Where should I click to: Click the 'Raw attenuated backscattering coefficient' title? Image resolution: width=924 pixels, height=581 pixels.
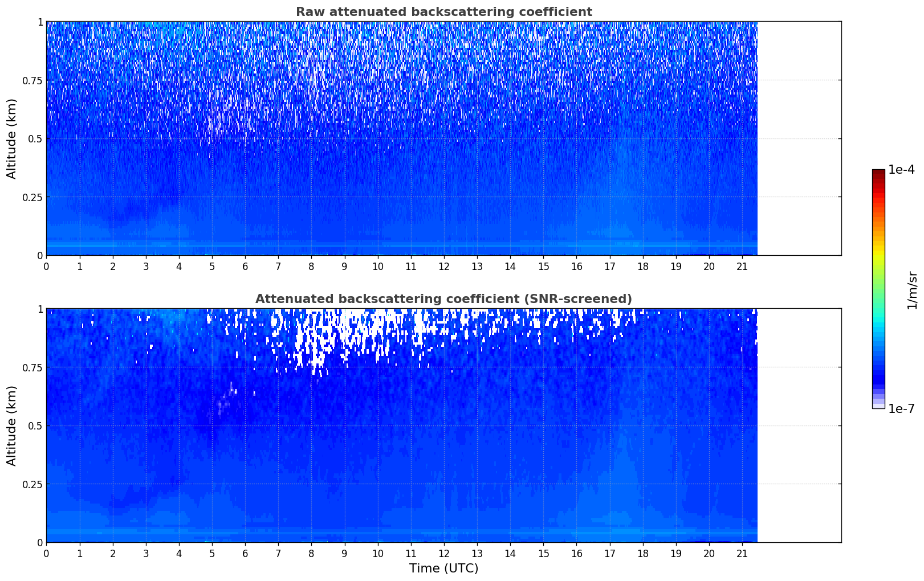[443, 12]
